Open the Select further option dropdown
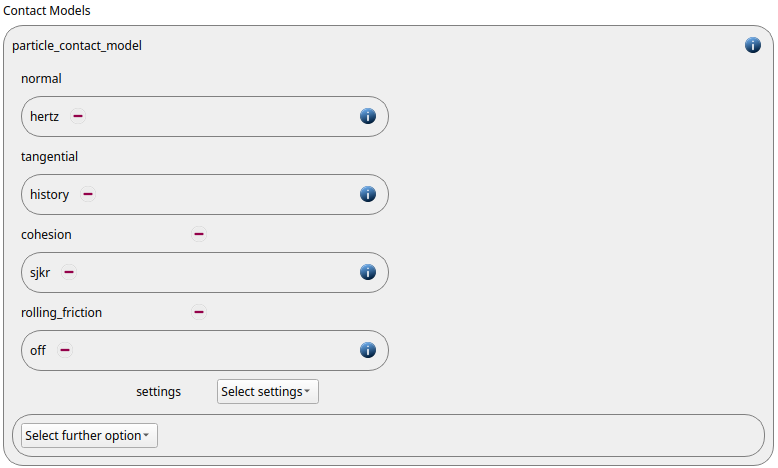778x468 pixels. pyautogui.click(x=89, y=435)
